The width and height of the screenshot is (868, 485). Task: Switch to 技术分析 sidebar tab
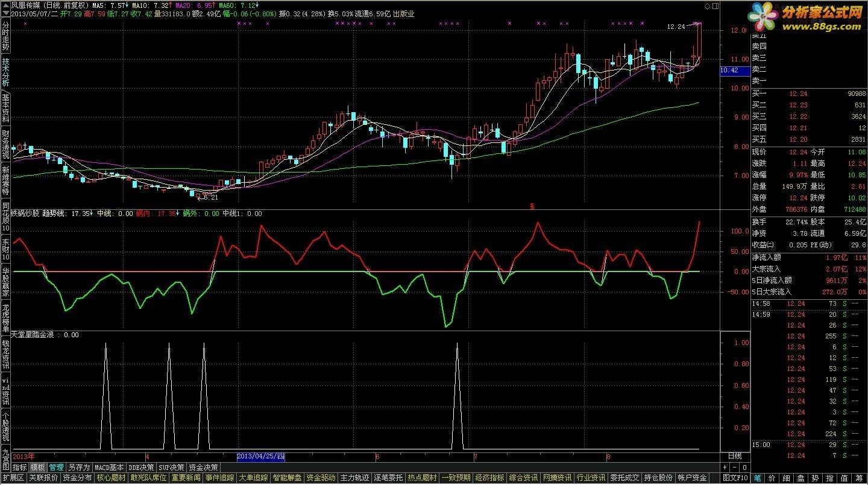pyautogui.click(x=5, y=73)
